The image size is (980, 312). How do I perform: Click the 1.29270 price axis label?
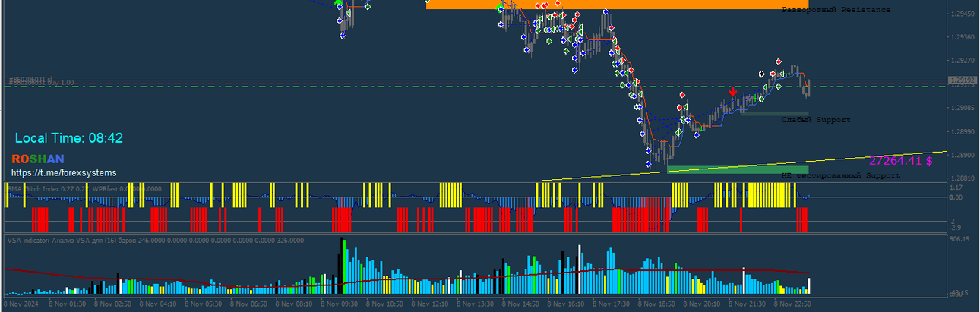coord(963,61)
